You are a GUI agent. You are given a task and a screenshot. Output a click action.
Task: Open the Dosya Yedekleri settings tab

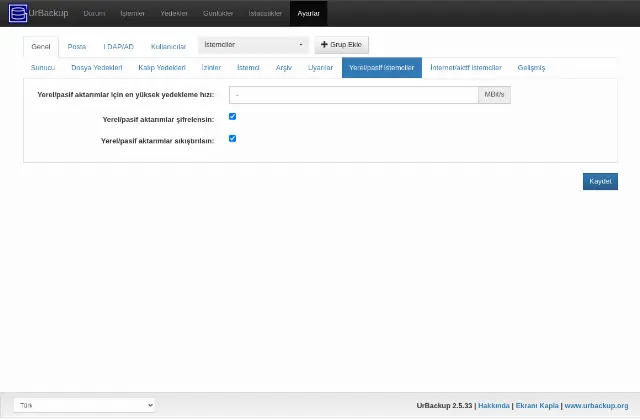(x=97, y=68)
